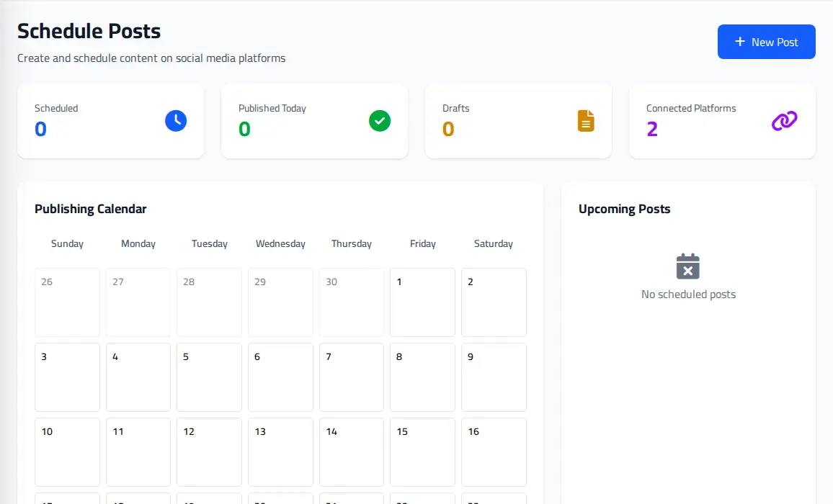This screenshot has height=504, width=833.
Task: Select calendar day 5
Action: [x=209, y=377]
